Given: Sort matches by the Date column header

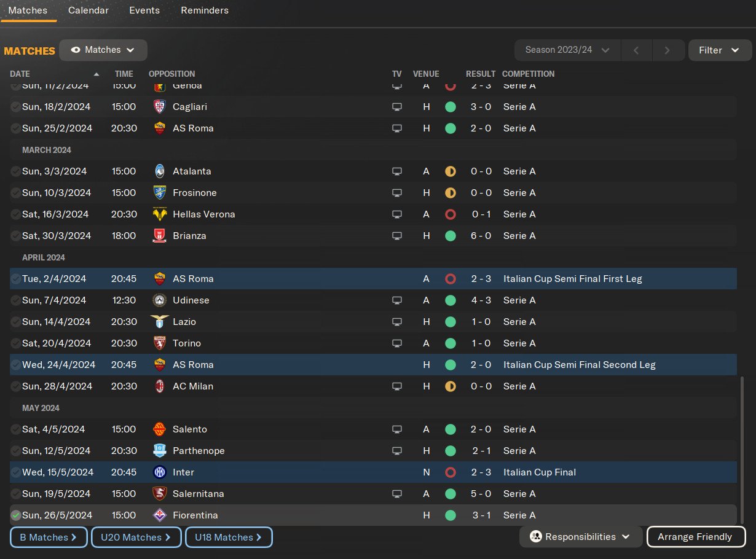Looking at the screenshot, I should coord(20,74).
